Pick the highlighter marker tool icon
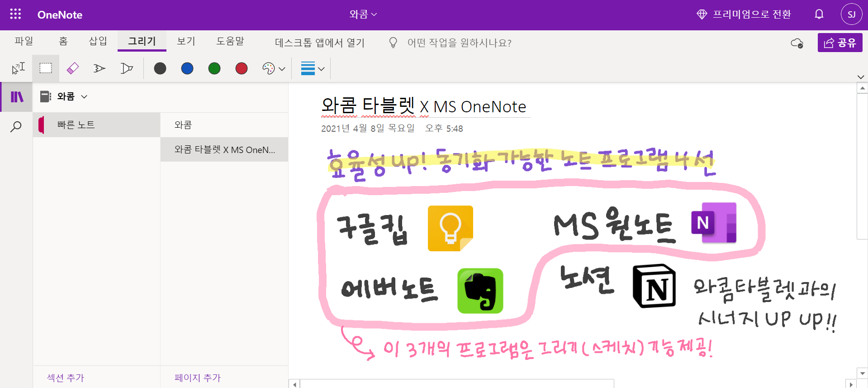This screenshot has width=868, height=388. (x=127, y=68)
